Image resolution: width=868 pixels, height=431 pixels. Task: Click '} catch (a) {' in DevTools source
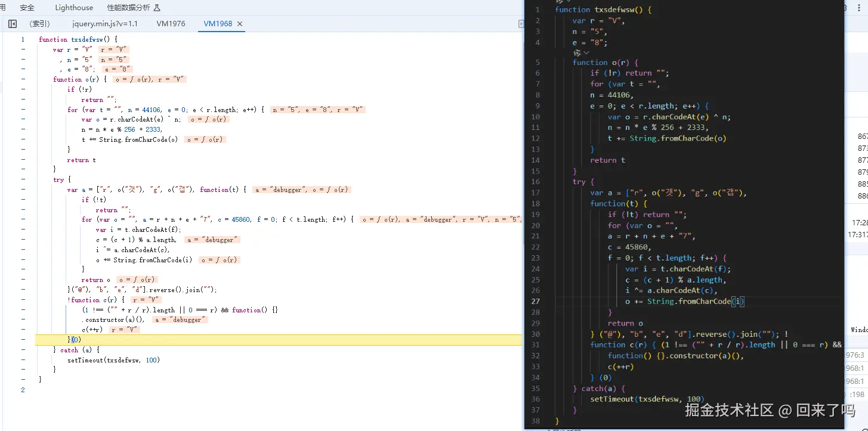pyautogui.click(x=76, y=350)
